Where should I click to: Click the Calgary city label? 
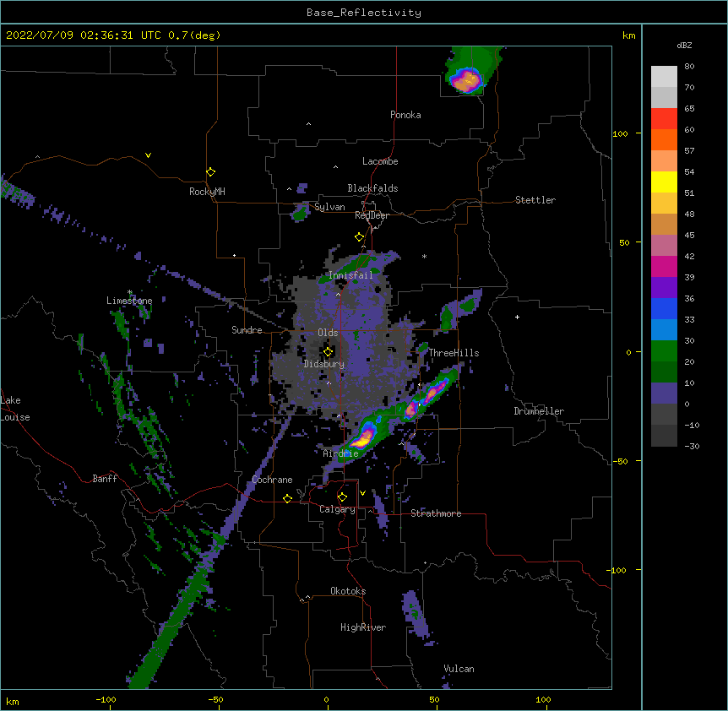click(337, 509)
